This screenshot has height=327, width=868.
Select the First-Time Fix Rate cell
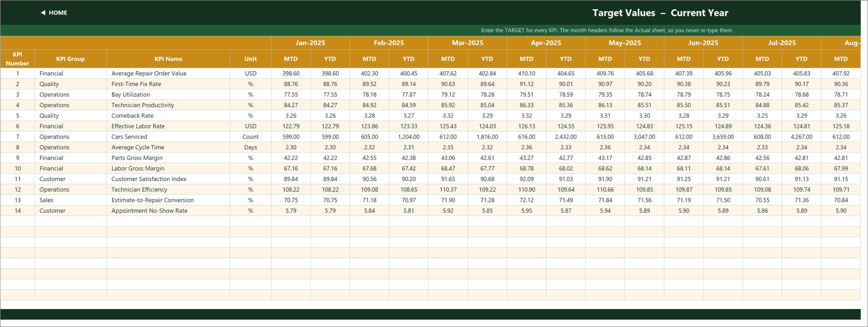[168, 84]
